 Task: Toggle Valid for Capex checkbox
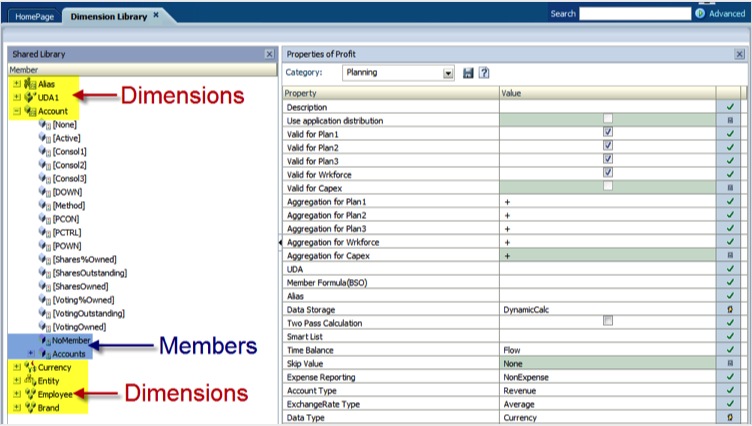608,186
